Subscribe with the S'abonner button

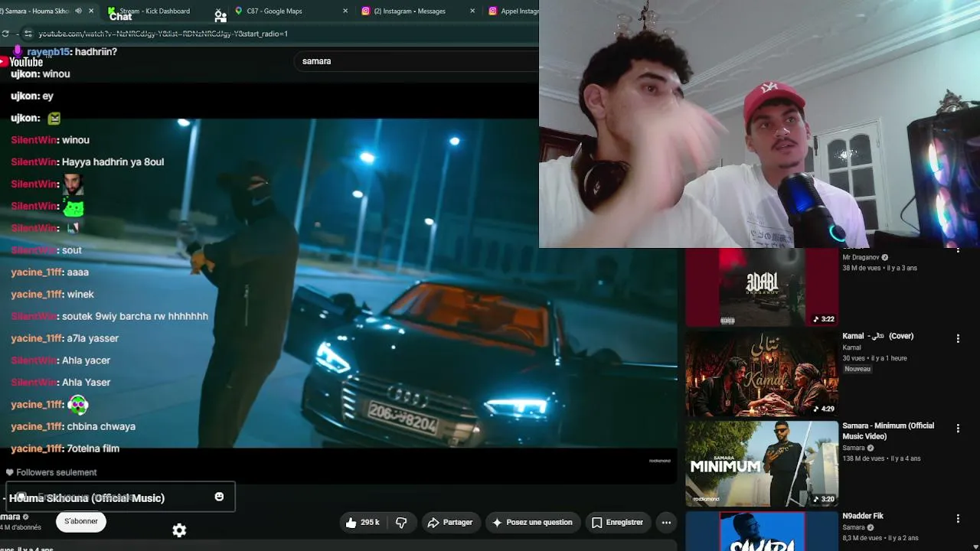click(x=81, y=521)
